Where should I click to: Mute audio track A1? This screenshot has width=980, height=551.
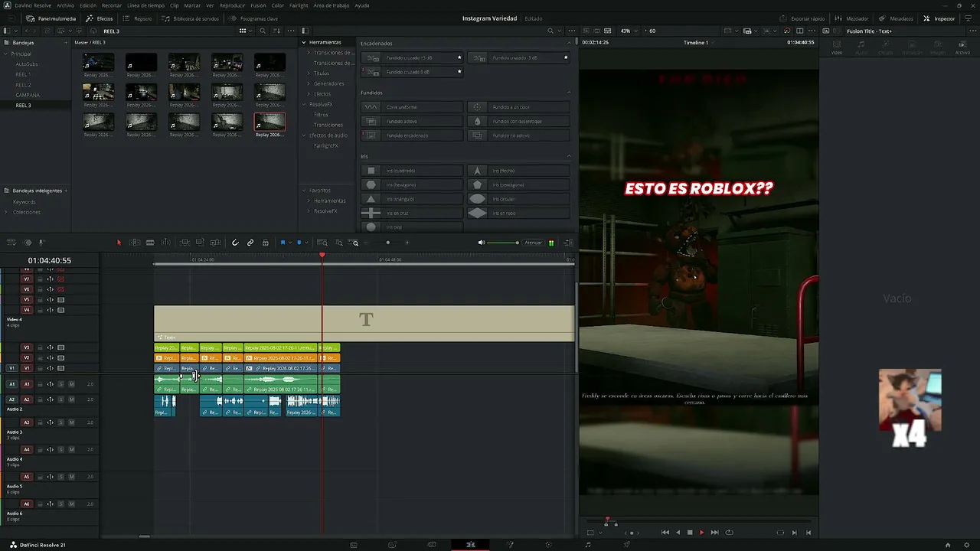[x=72, y=384]
